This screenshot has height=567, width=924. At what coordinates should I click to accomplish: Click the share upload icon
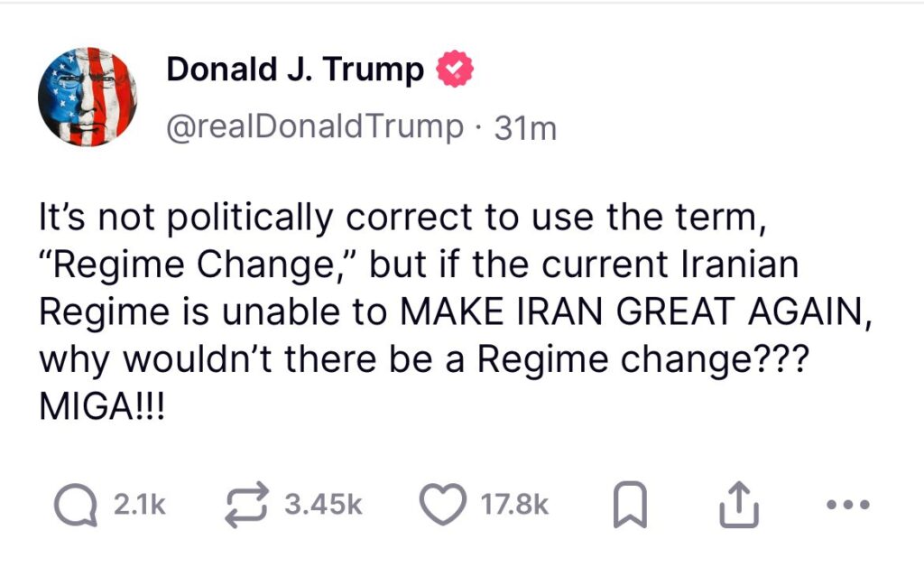[x=738, y=504]
